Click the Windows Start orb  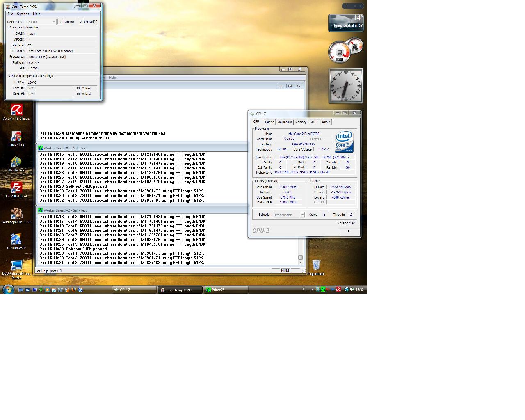point(8,289)
